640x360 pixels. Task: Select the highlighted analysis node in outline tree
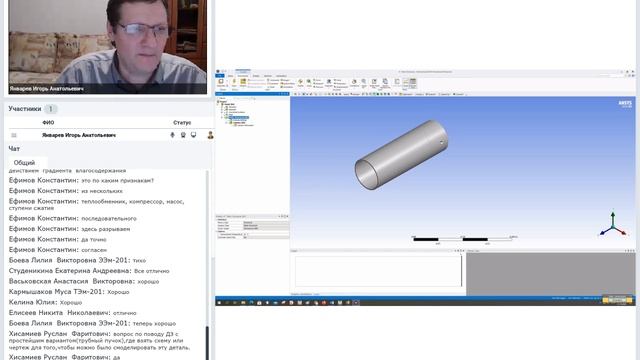pos(240,118)
